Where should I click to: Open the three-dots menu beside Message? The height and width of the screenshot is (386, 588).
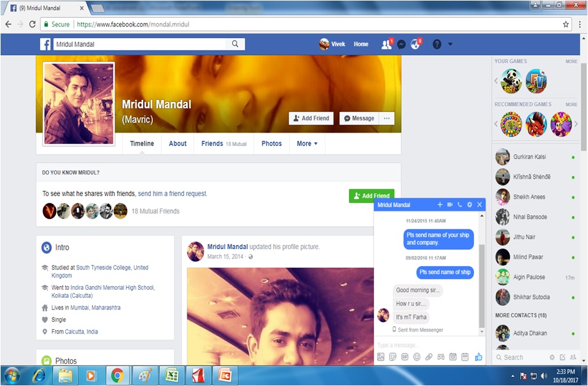point(387,118)
